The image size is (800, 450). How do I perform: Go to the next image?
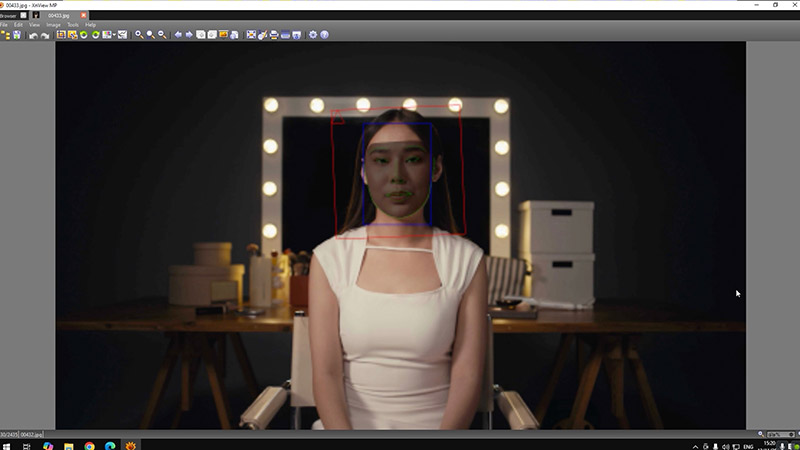click(189, 35)
